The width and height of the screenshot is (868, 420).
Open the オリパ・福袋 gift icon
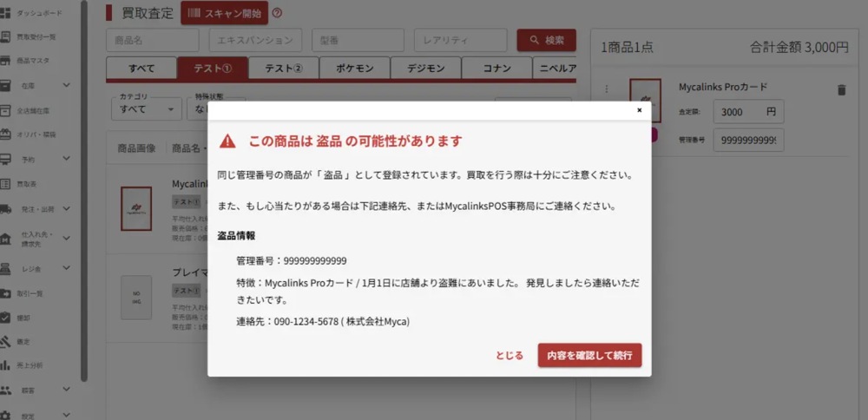coord(5,135)
